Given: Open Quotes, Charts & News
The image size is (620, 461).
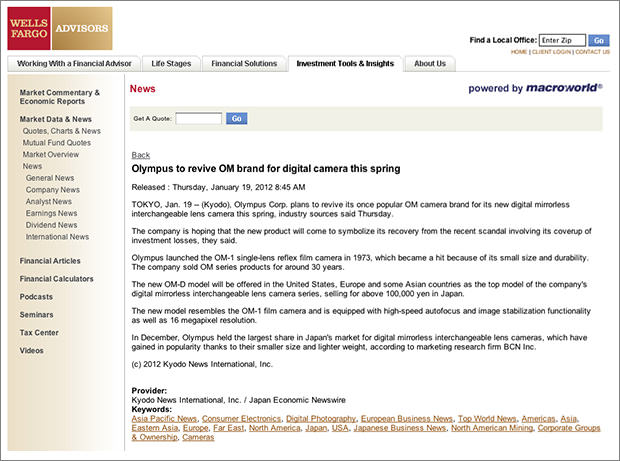Looking at the screenshot, I should point(61,131).
